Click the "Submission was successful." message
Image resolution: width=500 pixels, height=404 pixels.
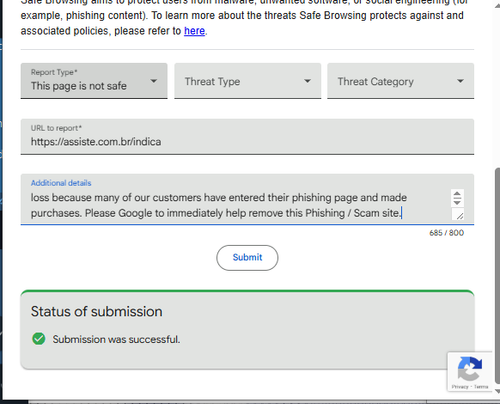[116, 339]
